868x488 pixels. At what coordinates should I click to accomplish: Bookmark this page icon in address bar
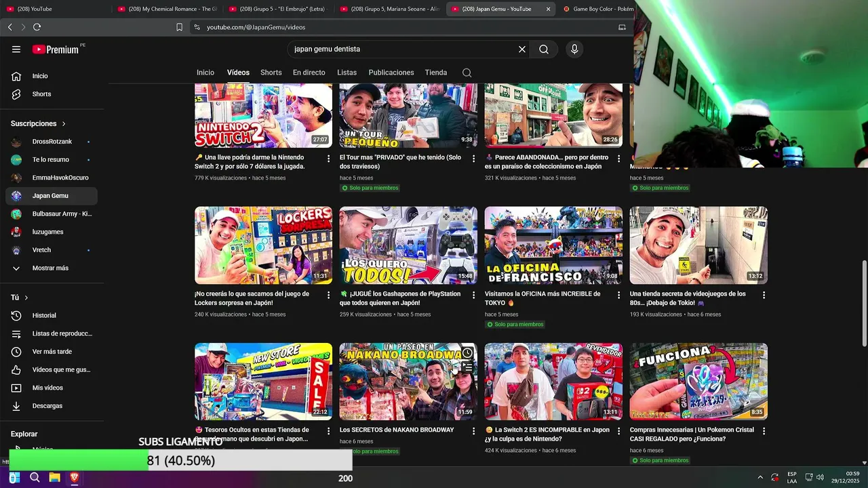(x=179, y=27)
